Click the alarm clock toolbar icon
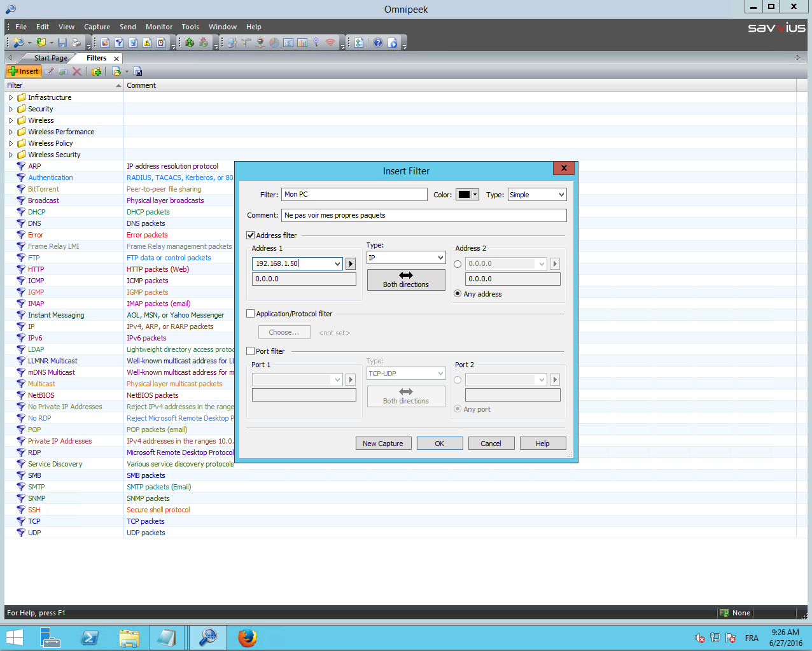The height and width of the screenshot is (651, 812). [161, 43]
